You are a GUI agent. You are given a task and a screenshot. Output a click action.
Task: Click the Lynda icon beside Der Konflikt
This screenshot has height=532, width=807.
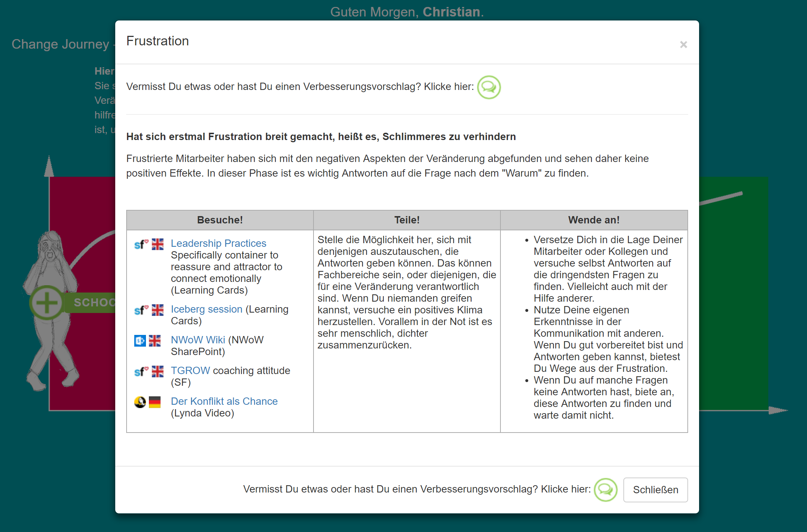point(140,402)
